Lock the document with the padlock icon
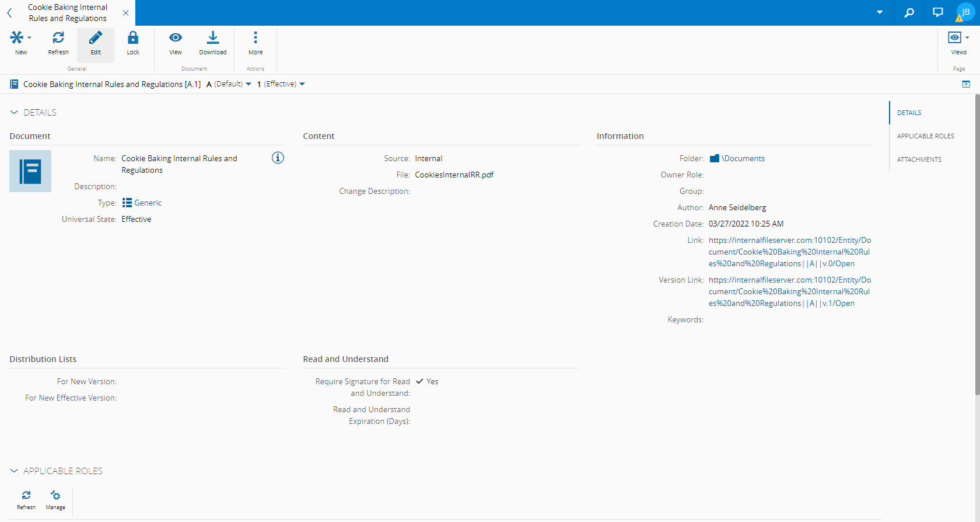 coord(133,38)
